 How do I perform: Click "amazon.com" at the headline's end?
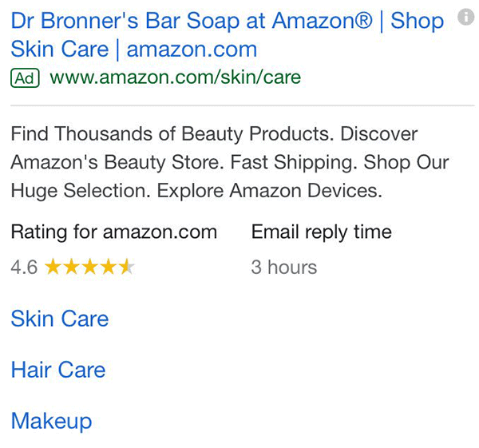[x=192, y=50]
